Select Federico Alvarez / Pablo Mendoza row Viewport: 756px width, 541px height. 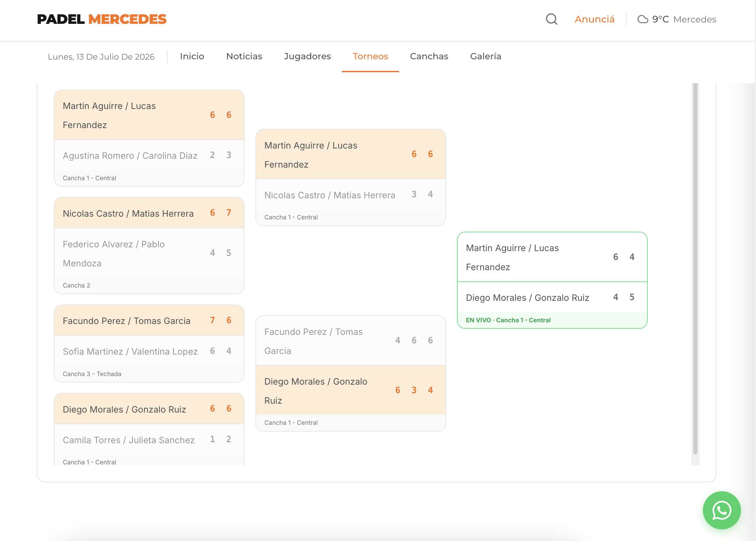(149, 253)
